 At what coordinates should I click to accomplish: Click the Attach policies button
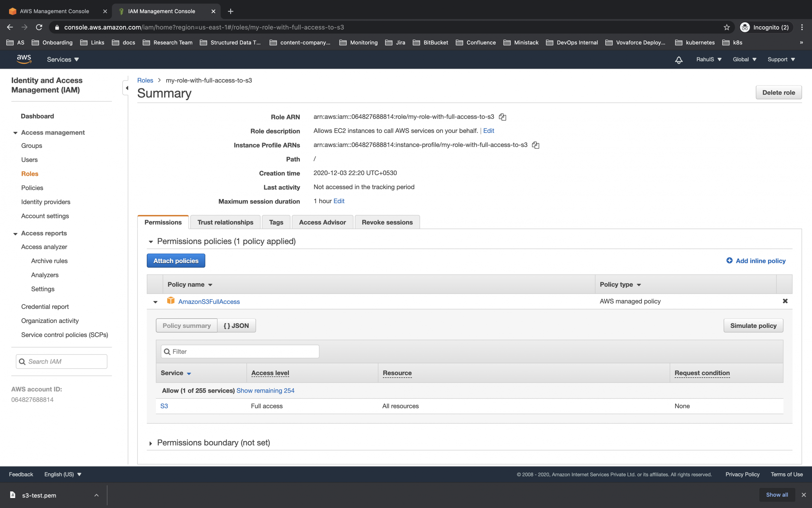pyautogui.click(x=176, y=261)
